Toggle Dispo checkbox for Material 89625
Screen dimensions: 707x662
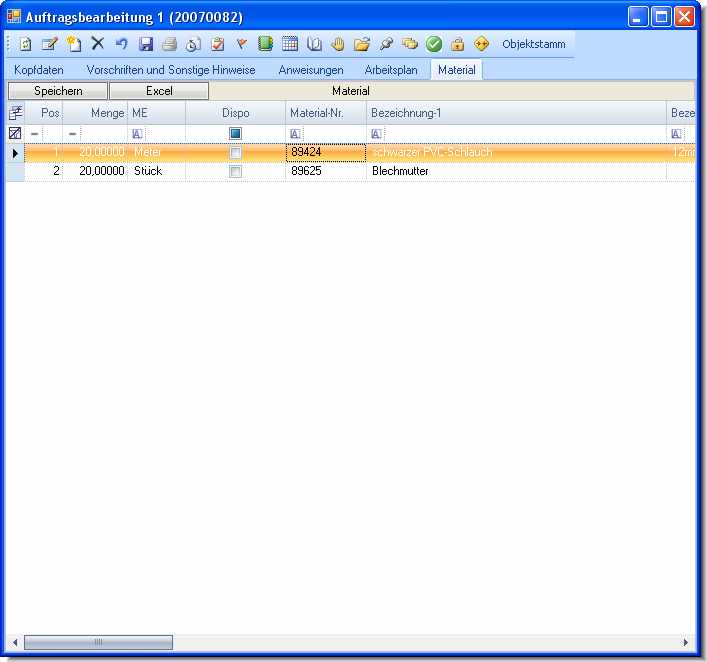click(235, 171)
